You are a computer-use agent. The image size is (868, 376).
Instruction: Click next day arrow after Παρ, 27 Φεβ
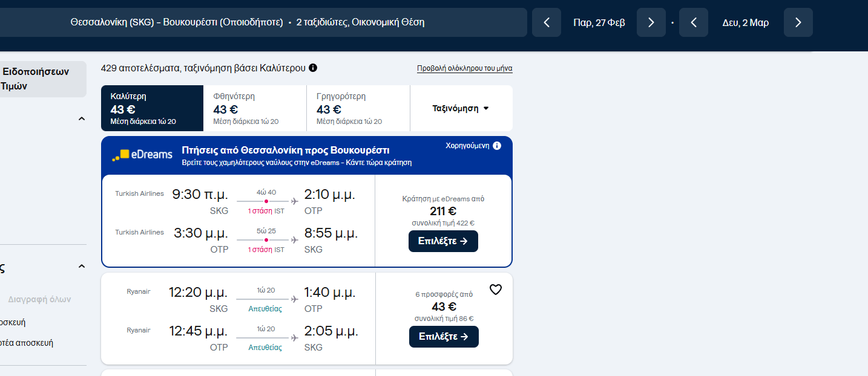point(651,23)
